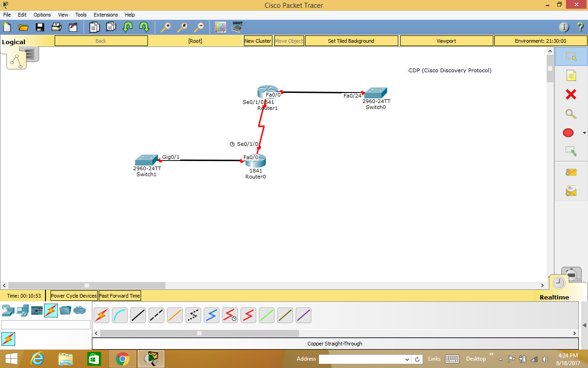Click the Redo green arrow
This screenshot has width=588, height=368.
[x=144, y=27]
